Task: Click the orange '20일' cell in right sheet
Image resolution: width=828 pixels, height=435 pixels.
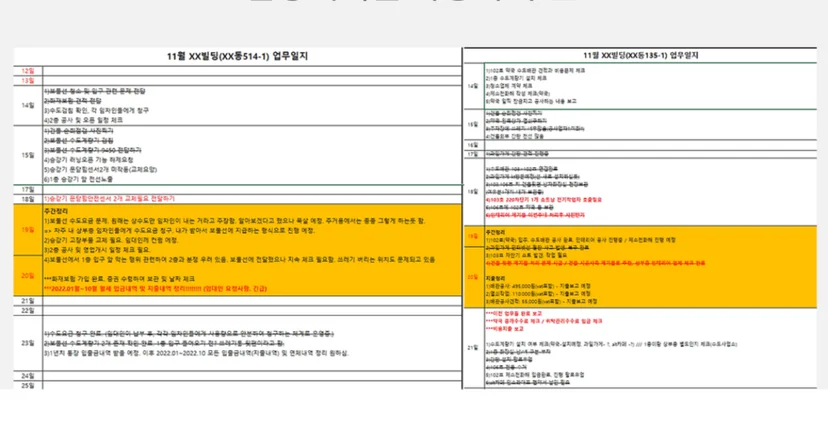Action: tap(473, 277)
